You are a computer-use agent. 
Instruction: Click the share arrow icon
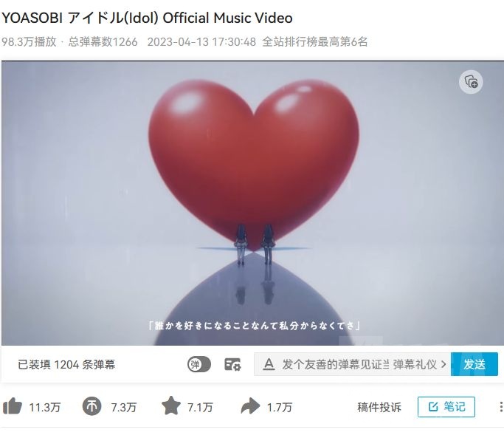250,406
